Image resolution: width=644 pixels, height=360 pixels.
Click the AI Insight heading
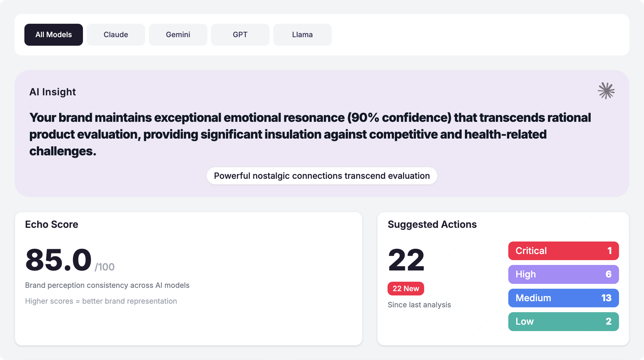coord(52,92)
